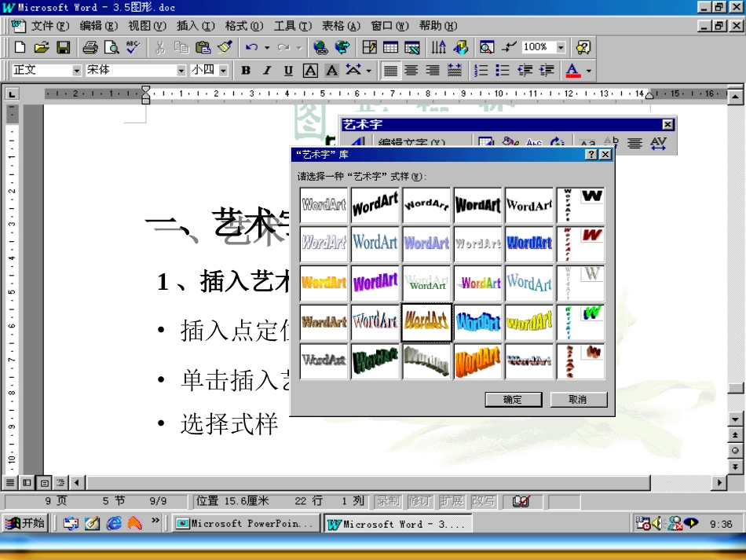Expand more Quick Launch icons chevron
The height and width of the screenshot is (560, 746).
pos(155,521)
